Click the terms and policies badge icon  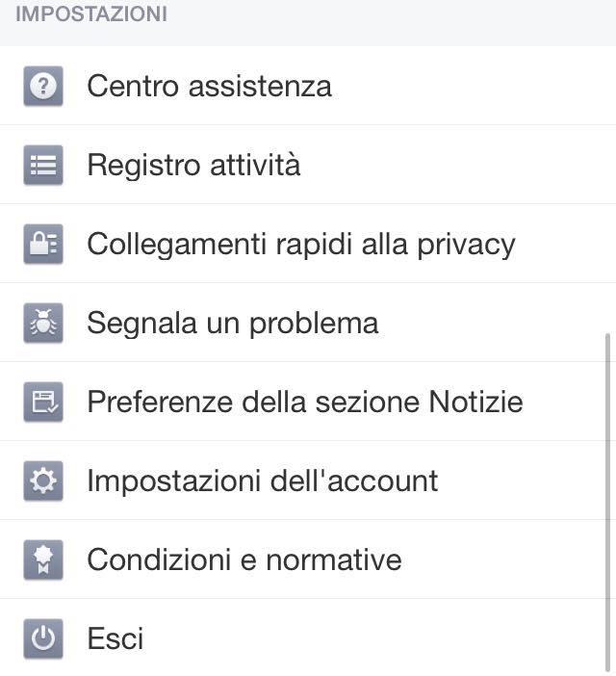click(42, 560)
